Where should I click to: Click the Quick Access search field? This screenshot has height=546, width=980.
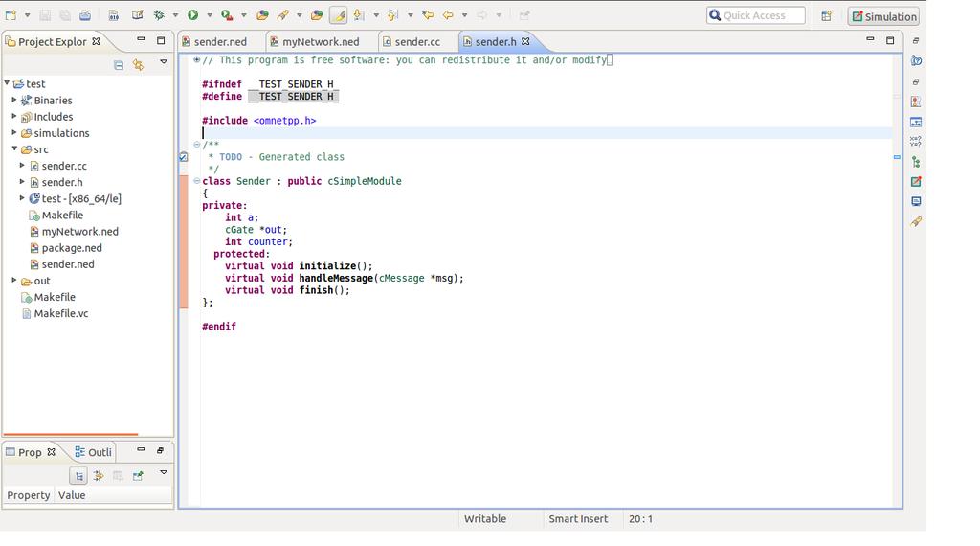[x=756, y=15]
